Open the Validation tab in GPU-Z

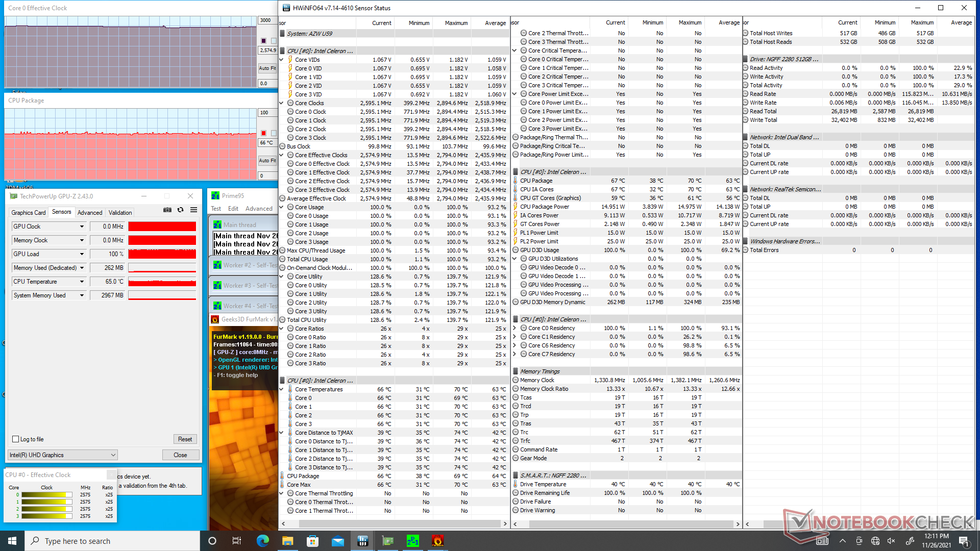click(x=120, y=213)
